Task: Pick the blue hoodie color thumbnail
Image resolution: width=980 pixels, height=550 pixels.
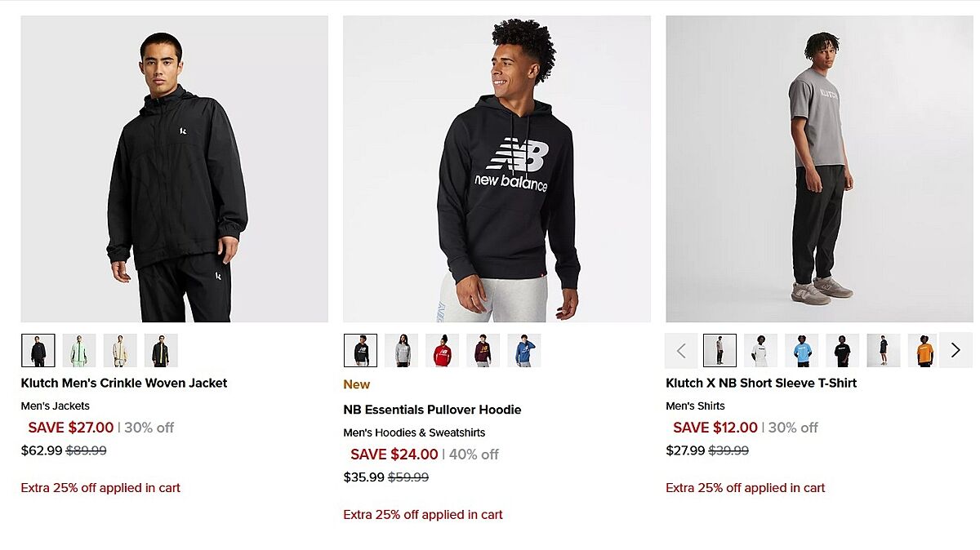Action: tap(523, 350)
